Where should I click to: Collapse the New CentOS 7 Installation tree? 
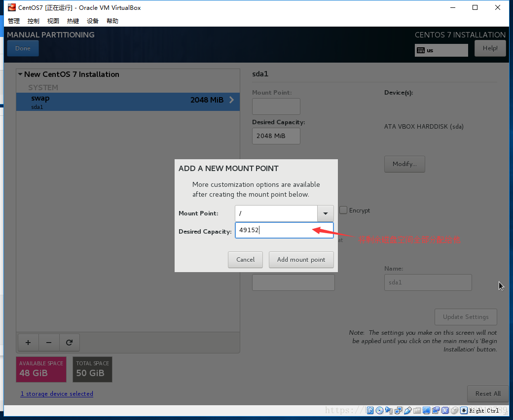[x=20, y=74]
